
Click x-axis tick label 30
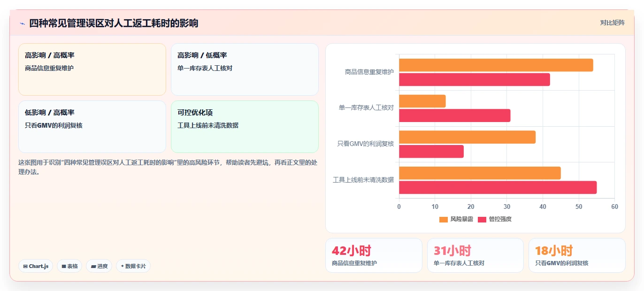point(507,207)
